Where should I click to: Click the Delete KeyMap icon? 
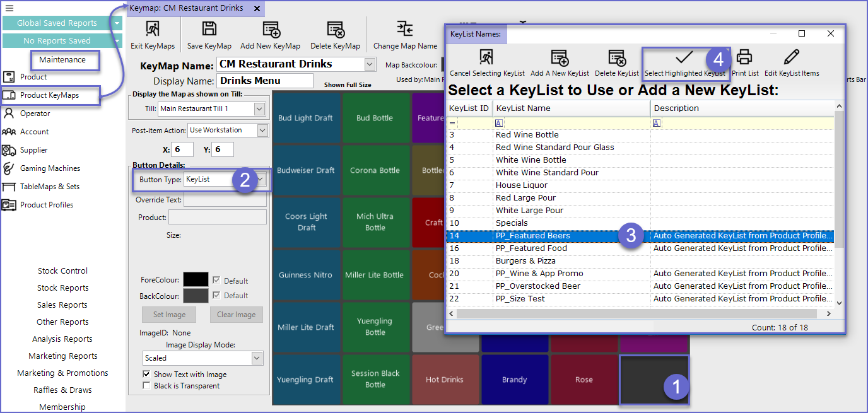335,30
